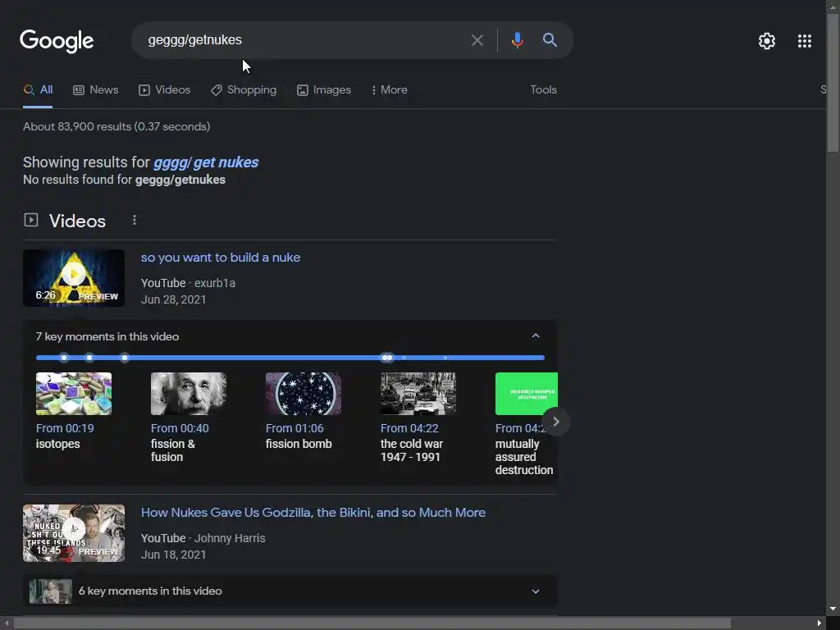Click the 'Jun 28, 2021' date
The width and height of the screenshot is (840, 630).
tap(174, 299)
